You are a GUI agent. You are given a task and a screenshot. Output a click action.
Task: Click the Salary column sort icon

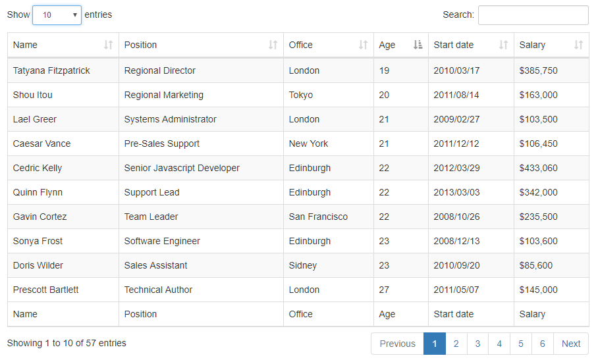point(578,45)
